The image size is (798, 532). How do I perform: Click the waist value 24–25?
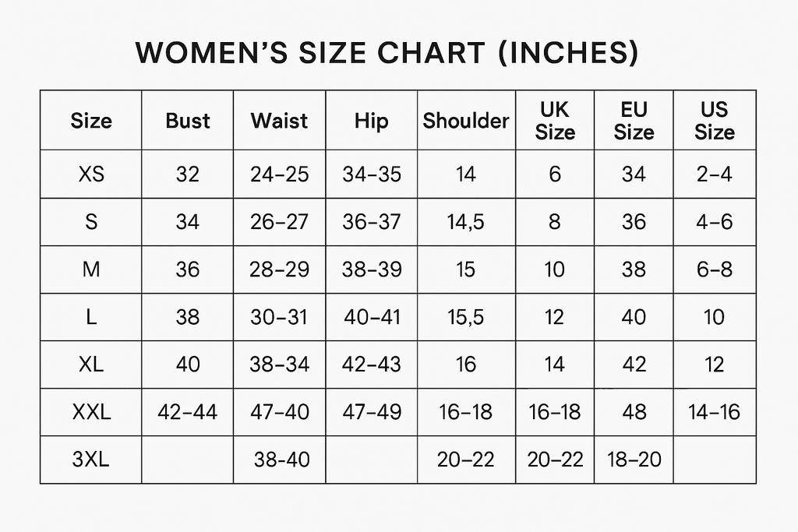pos(280,174)
